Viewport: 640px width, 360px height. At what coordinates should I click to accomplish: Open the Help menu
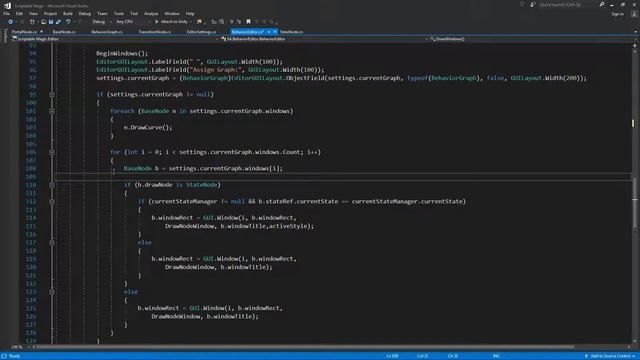(190, 13)
